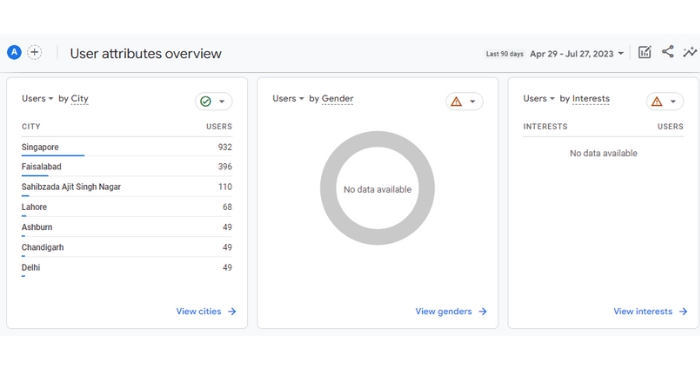Open the Insights sparkline icon
700x370 pixels.
(690, 52)
